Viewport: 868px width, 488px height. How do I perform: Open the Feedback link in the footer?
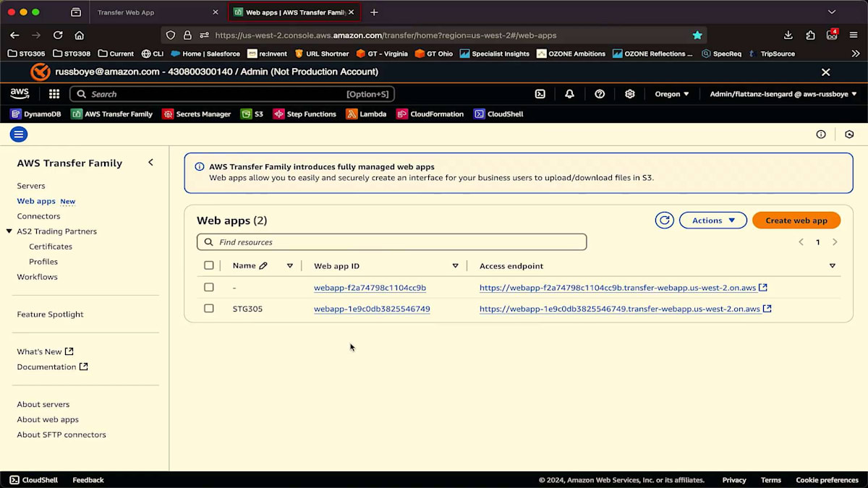88,480
